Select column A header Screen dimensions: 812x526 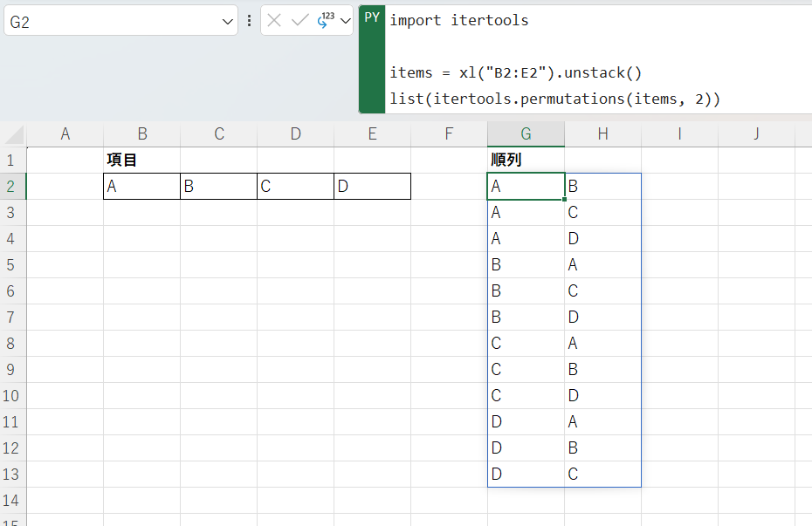tap(65, 134)
